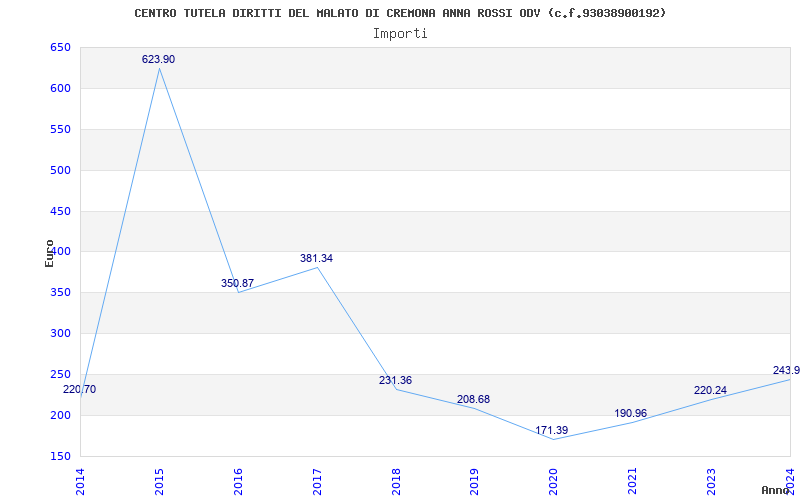This screenshot has width=800, height=500.
Task: Select the 450 y-axis value
Action: tap(60, 211)
